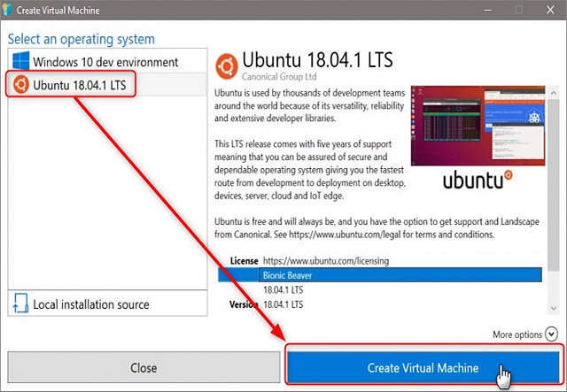Viewport: 567px width, 392px height.
Task: Click the ubuntu wordmark logo
Action: point(478,180)
